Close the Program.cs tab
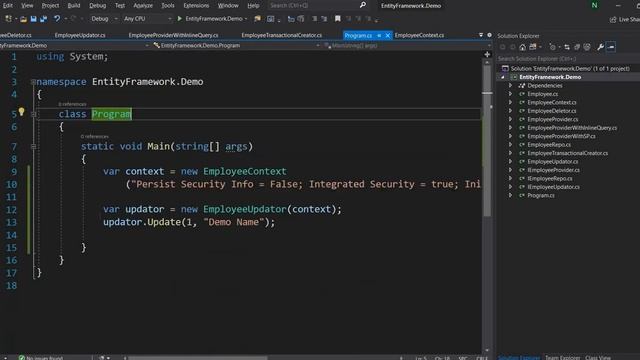This screenshot has height=360, width=640. click(x=387, y=36)
